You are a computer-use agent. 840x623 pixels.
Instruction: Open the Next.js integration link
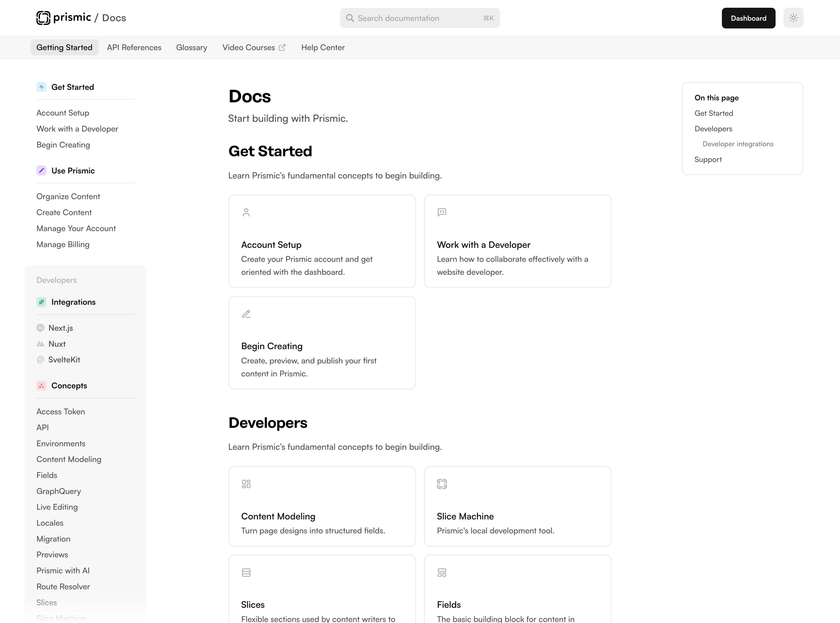coord(60,328)
